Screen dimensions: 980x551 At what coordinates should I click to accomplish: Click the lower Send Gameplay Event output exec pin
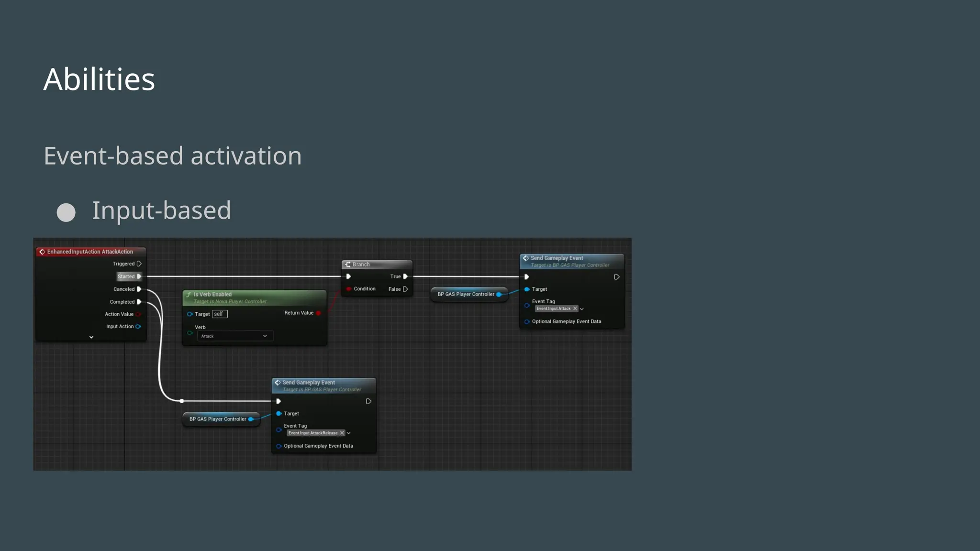click(x=368, y=401)
